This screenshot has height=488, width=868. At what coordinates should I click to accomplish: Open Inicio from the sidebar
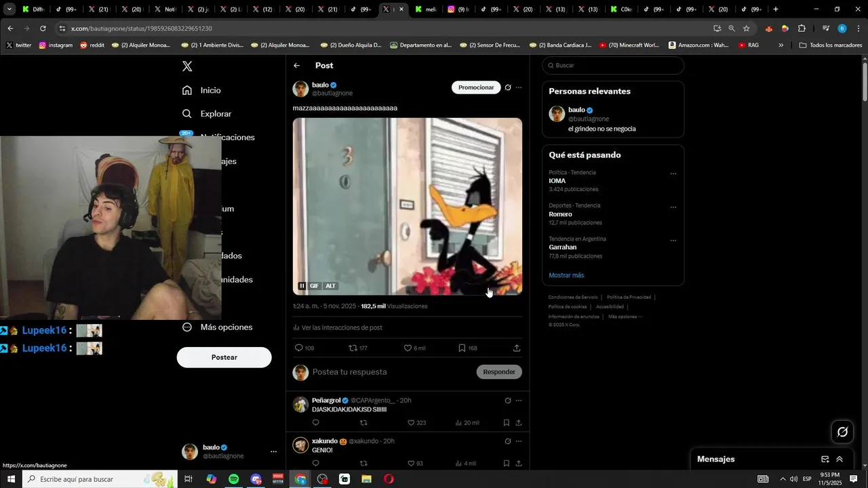[x=201, y=90]
